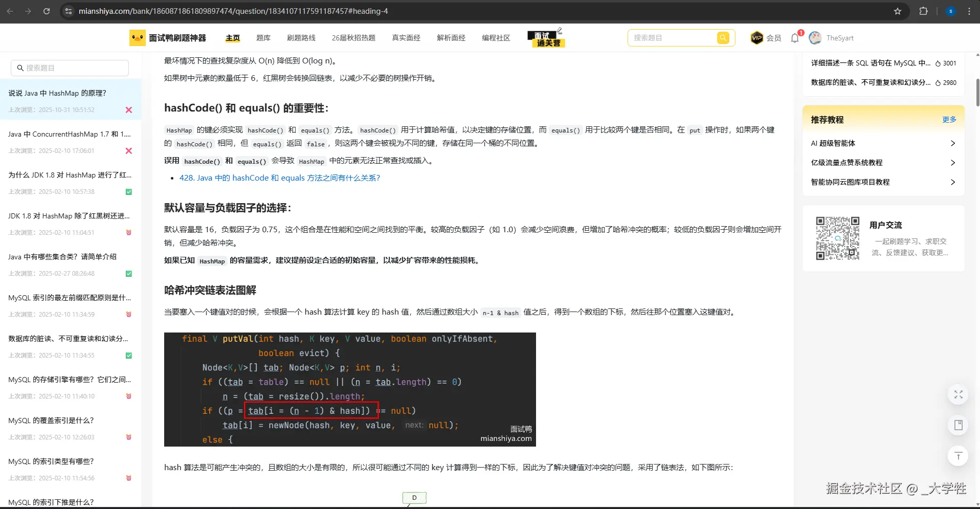Open notifications via the bell icon

794,37
